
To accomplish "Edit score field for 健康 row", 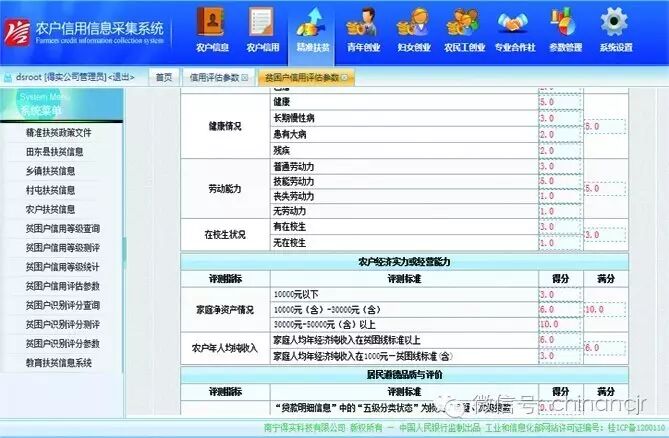I will (x=560, y=102).
